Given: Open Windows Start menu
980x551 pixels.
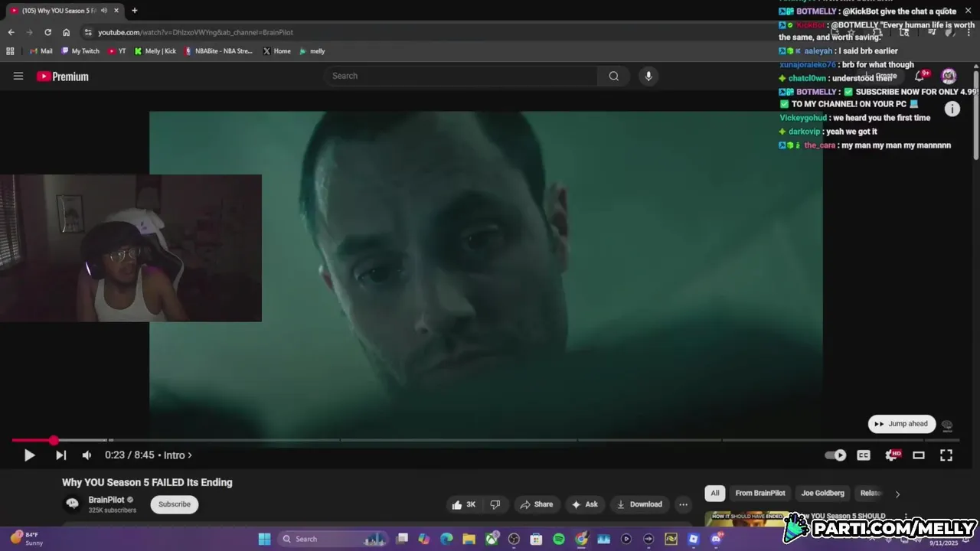Looking at the screenshot, I should point(264,539).
